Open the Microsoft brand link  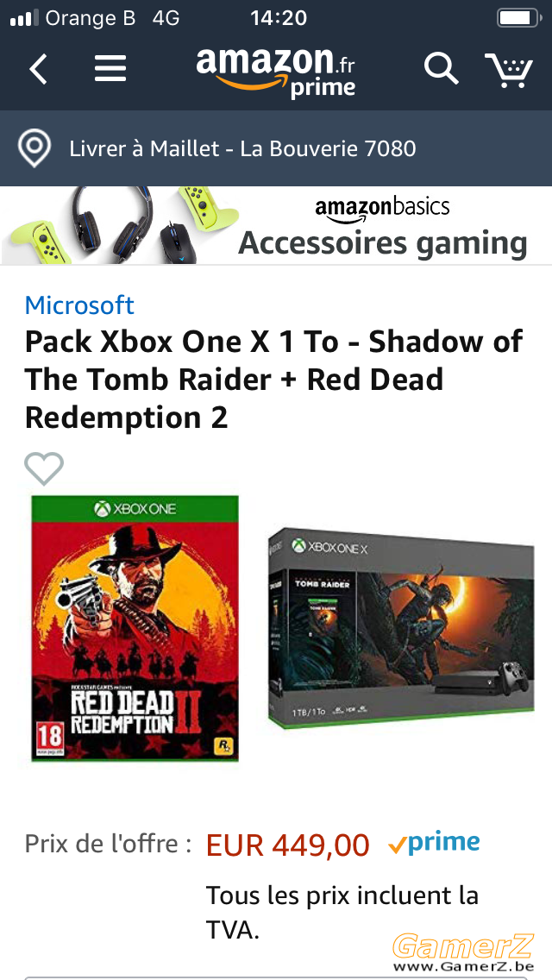(x=79, y=305)
